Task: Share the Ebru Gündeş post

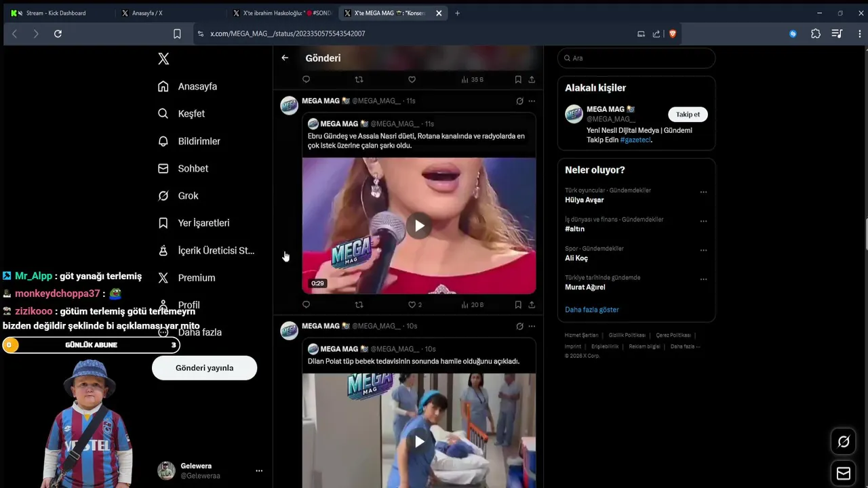Action: tap(532, 305)
